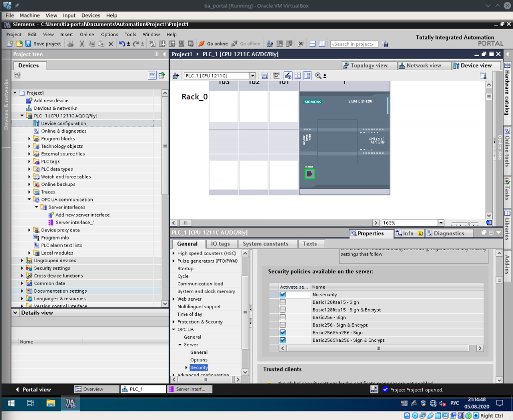Click the Download to device icon

[x=162, y=44]
